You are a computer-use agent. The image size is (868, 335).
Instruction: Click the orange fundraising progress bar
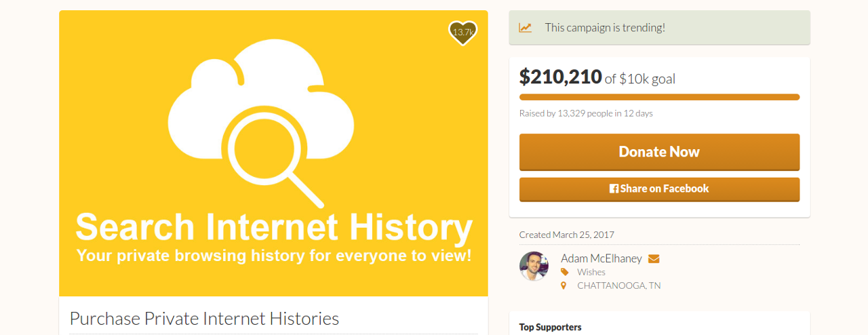pyautogui.click(x=659, y=97)
